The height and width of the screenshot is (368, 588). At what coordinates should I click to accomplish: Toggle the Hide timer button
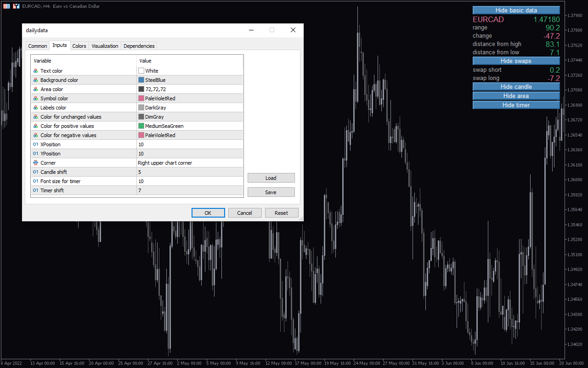516,105
